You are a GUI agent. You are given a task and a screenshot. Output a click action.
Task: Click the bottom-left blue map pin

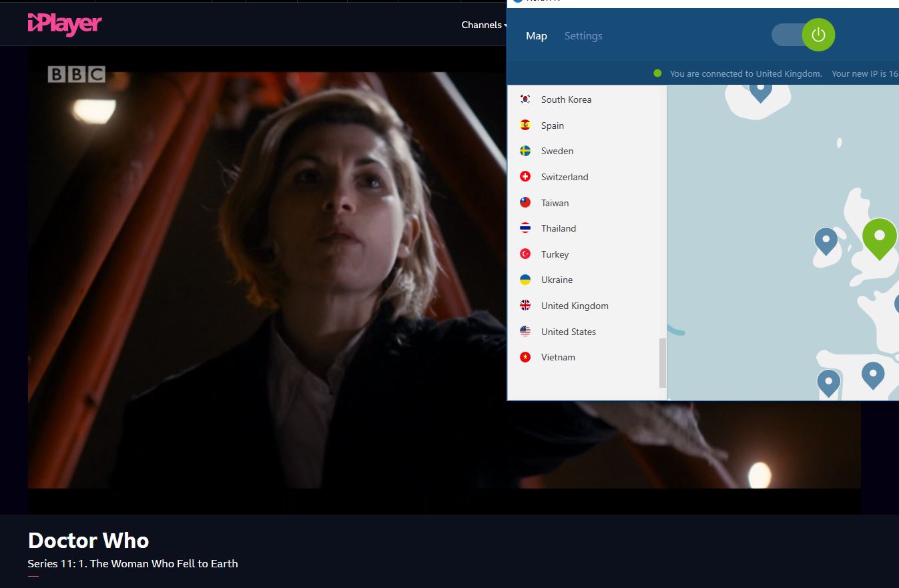point(828,383)
